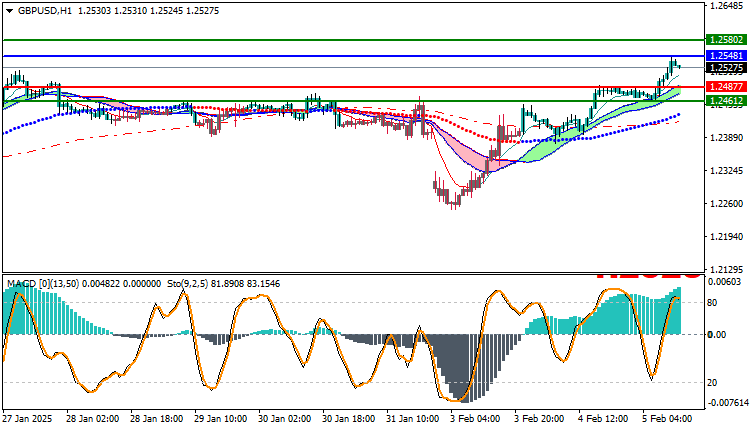Select the blue horizontal level line at 1.25481

pos(353,56)
